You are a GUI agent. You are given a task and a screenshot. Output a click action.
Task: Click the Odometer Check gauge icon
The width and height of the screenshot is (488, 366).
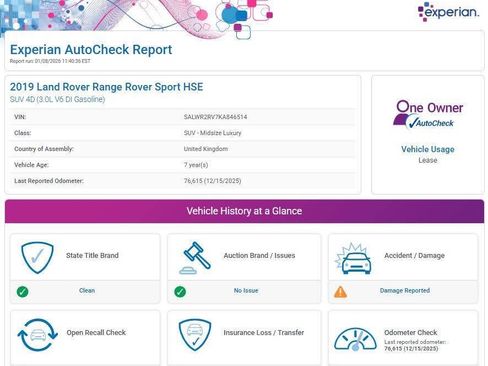[355, 339]
